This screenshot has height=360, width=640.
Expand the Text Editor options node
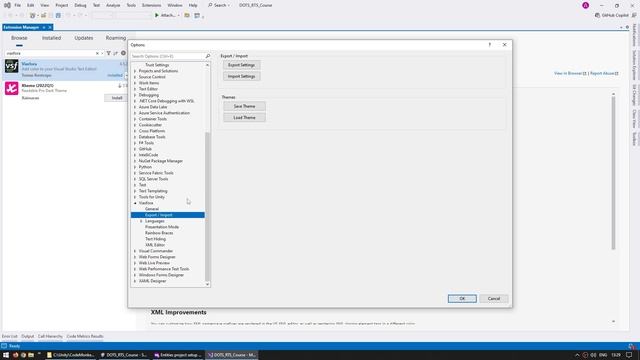pyautogui.click(x=135, y=89)
